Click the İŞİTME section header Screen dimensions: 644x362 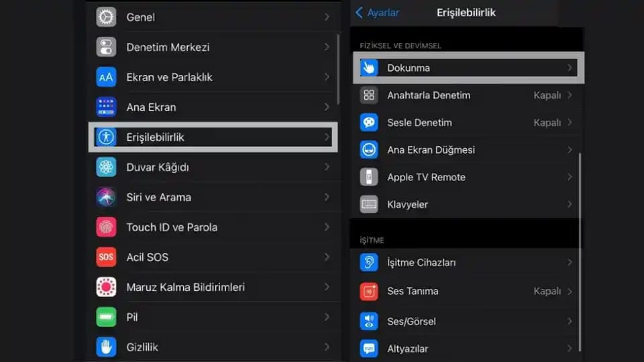[x=372, y=241]
